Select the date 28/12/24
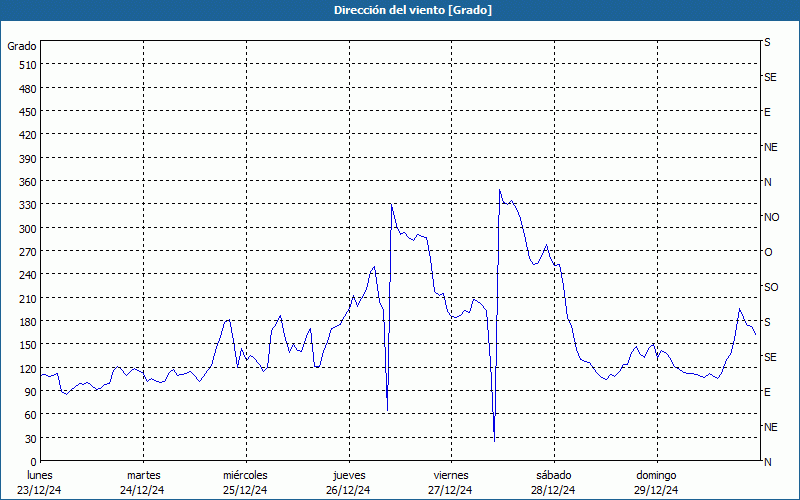Viewport: 800px width, 500px height. pyautogui.click(x=553, y=490)
